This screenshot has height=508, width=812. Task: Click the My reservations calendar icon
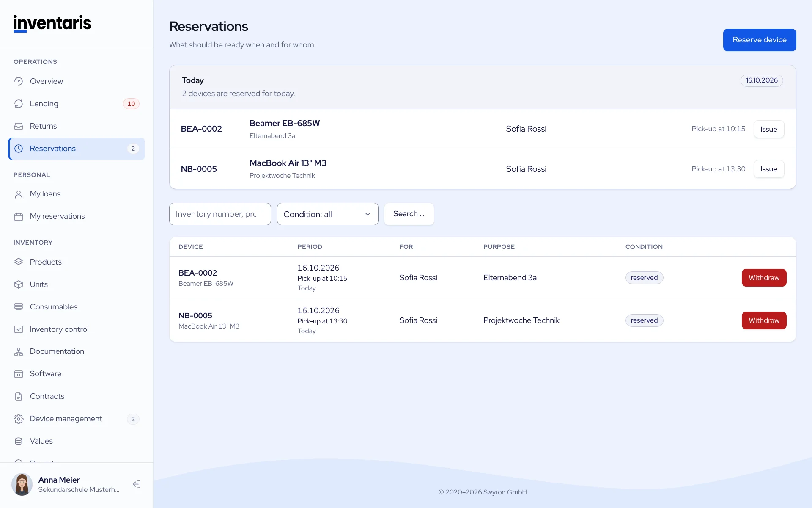[x=19, y=216]
